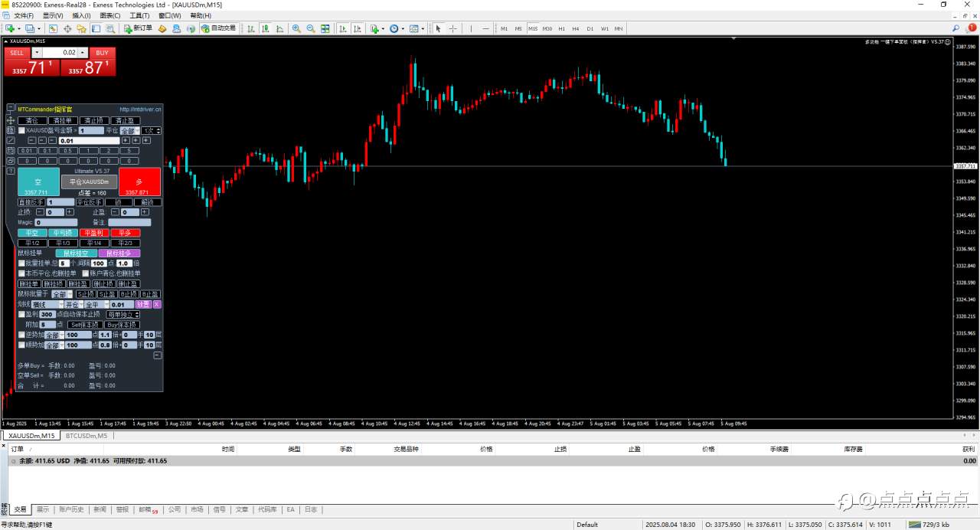Open the 文件(F) menu
980x530 pixels.
pyautogui.click(x=24, y=15)
